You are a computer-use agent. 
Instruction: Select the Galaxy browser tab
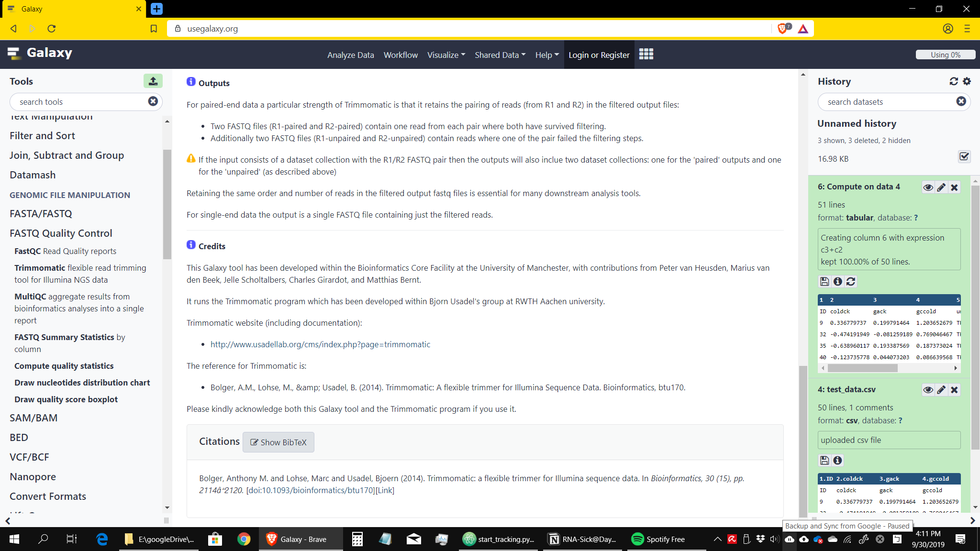coord(73,9)
